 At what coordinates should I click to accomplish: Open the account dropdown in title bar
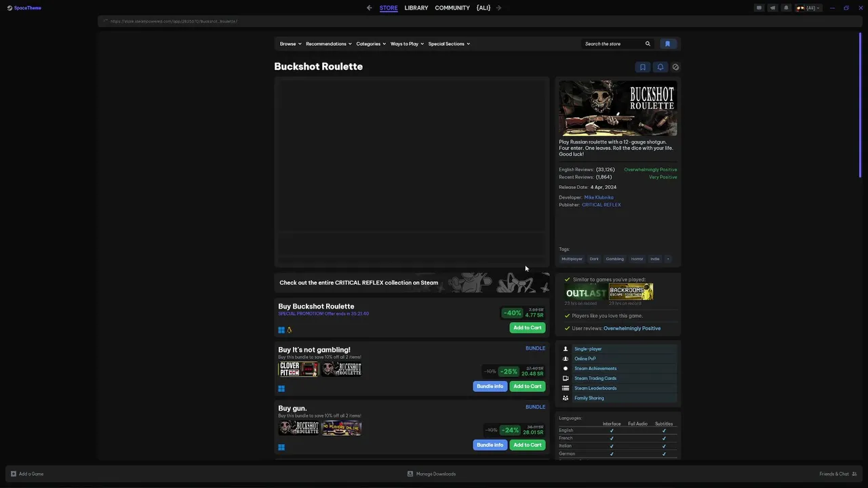(808, 8)
